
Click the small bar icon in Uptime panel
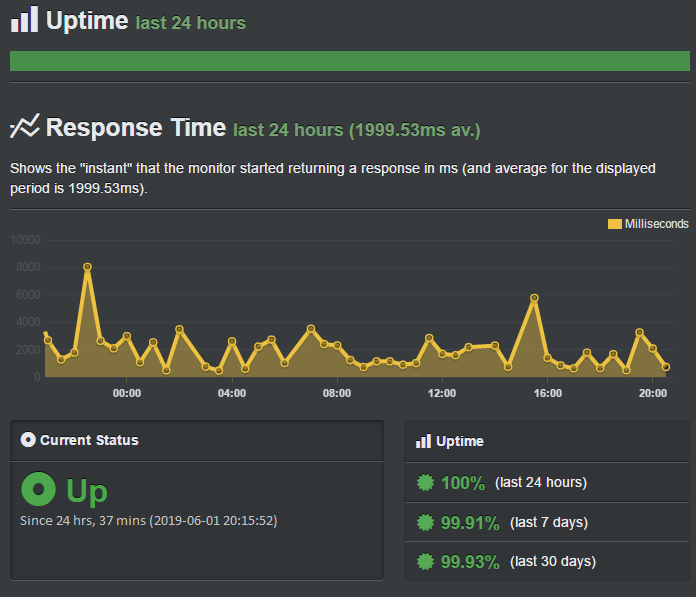click(x=423, y=441)
